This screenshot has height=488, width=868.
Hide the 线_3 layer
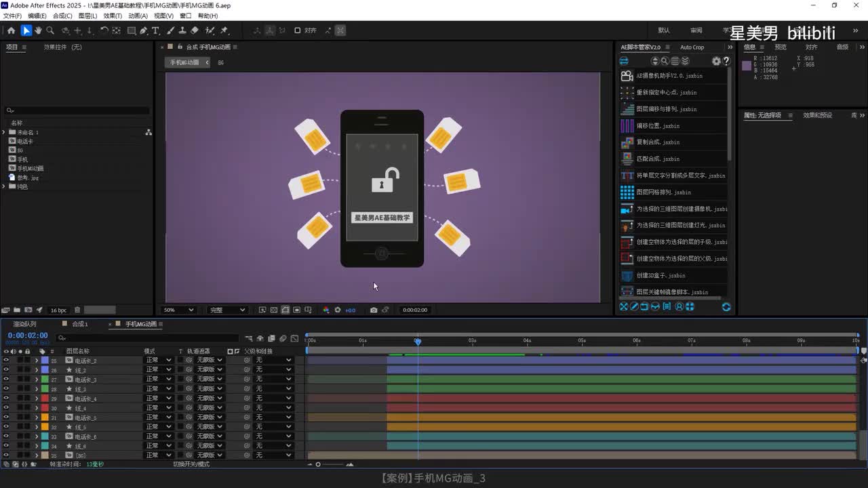click(x=6, y=389)
